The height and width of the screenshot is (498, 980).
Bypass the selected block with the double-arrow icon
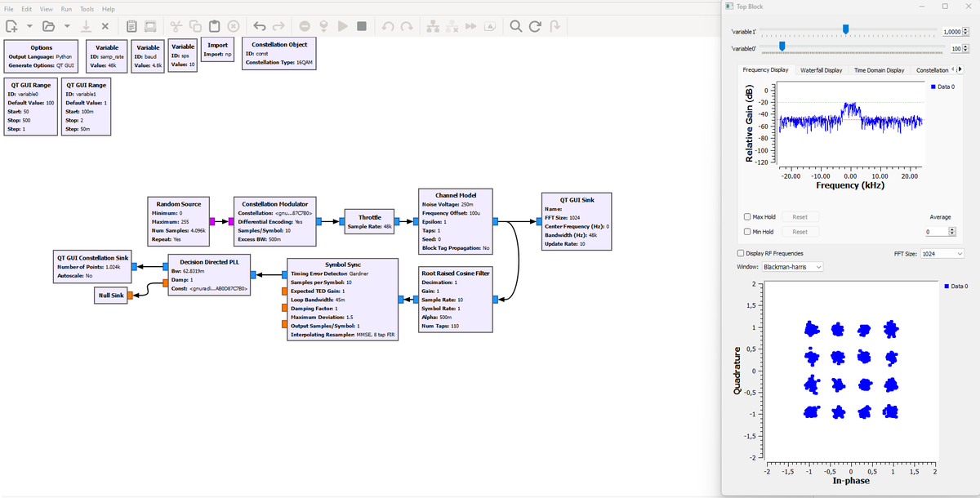tap(470, 26)
